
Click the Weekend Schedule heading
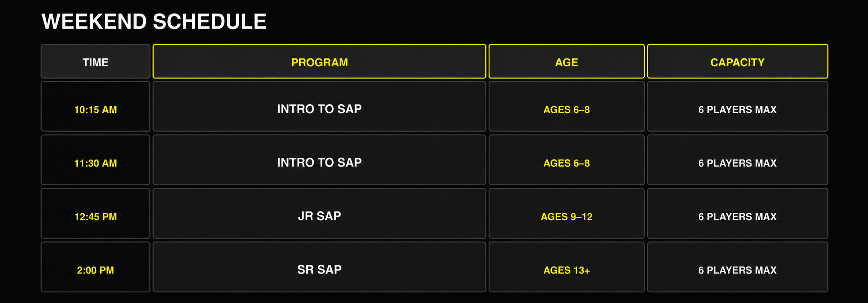tap(154, 21)
